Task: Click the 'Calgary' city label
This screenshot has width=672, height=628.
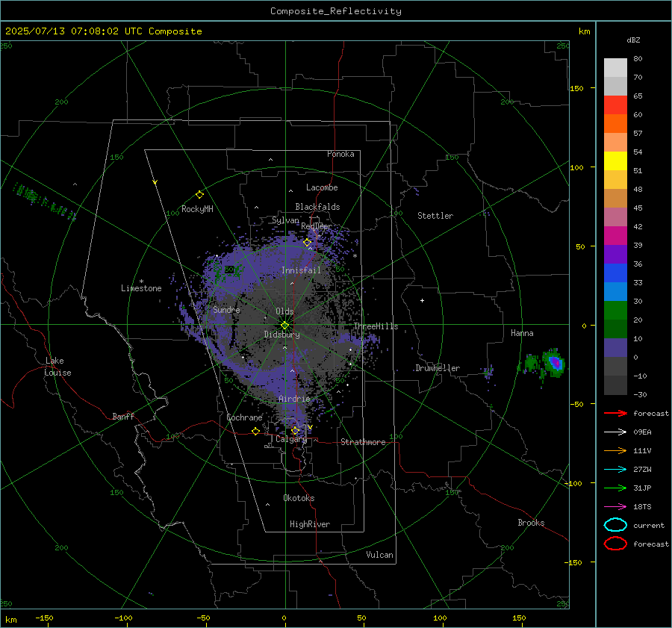Action: pyautogui.click(x=291, y=439)
